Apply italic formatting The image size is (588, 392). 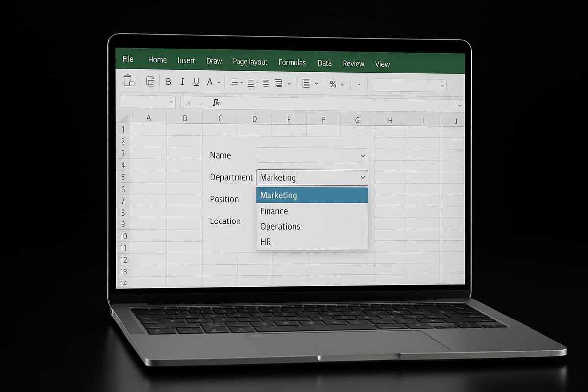point(182,81)
